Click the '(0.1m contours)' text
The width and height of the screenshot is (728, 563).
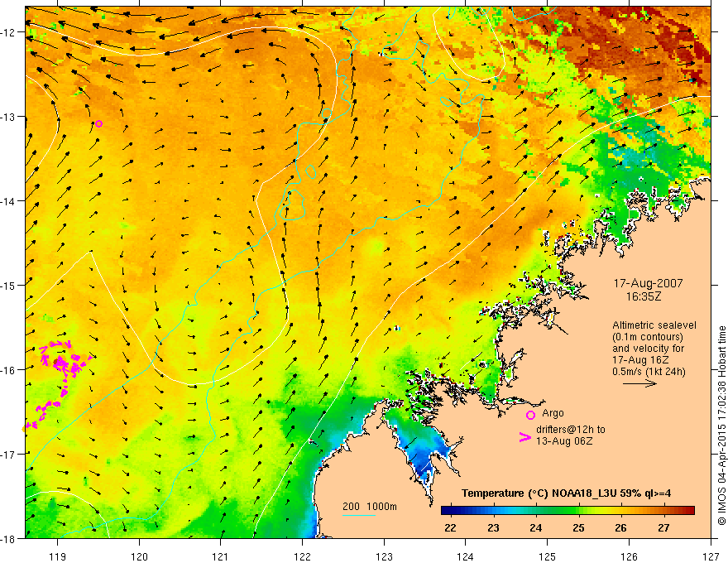click(648, 337)
